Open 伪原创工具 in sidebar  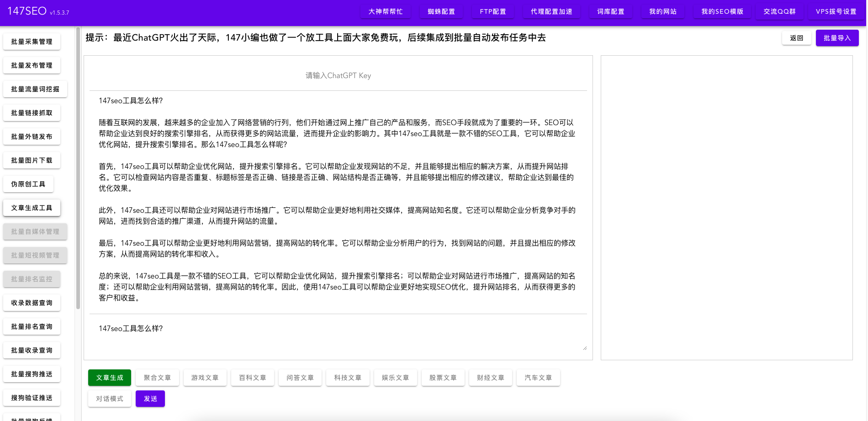click(28, 184)
